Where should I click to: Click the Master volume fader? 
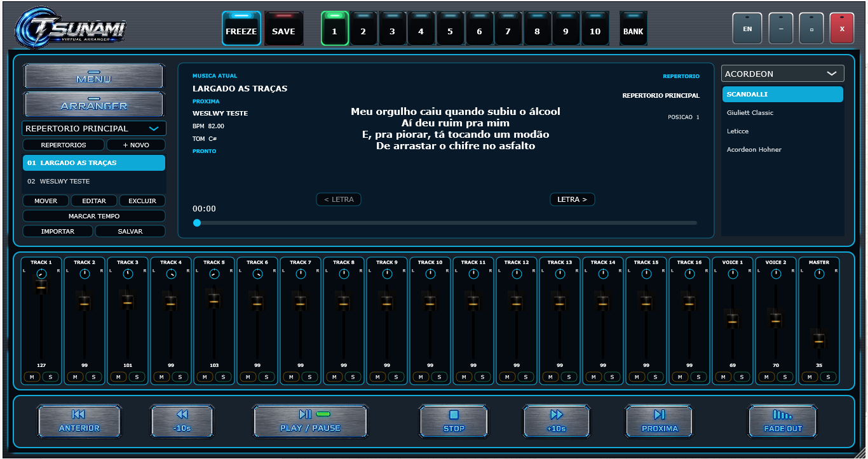[818, 340]
